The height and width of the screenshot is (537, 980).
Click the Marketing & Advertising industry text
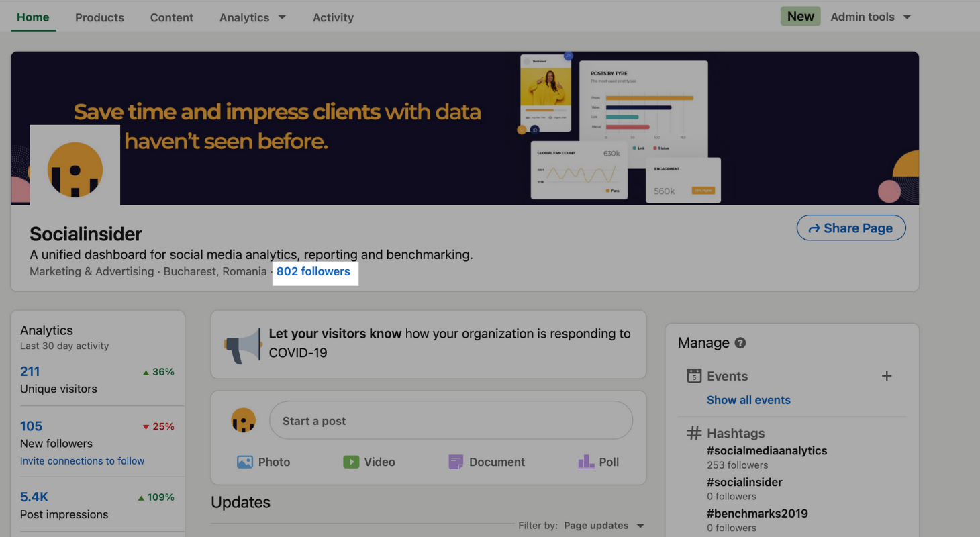[x=92, y=271]
